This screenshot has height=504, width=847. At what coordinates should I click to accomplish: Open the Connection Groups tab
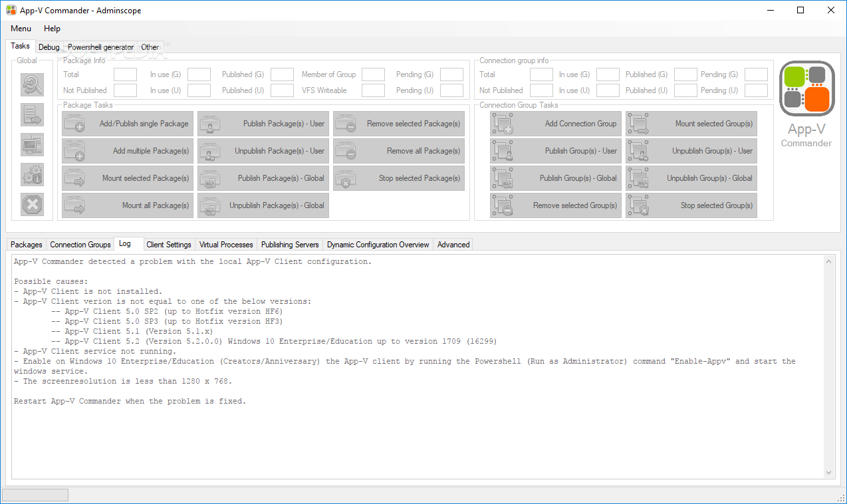point(80,245)
